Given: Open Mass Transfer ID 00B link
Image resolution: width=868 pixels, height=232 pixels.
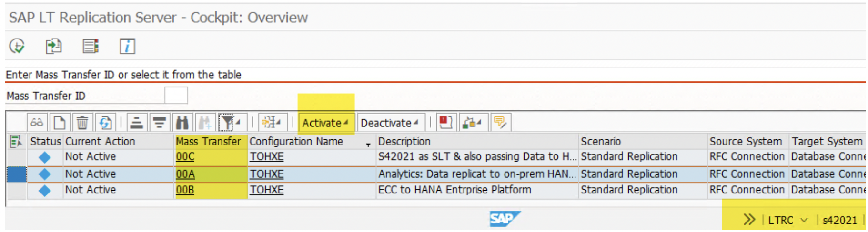Looking at the screenshot, I should pos(185,190).
